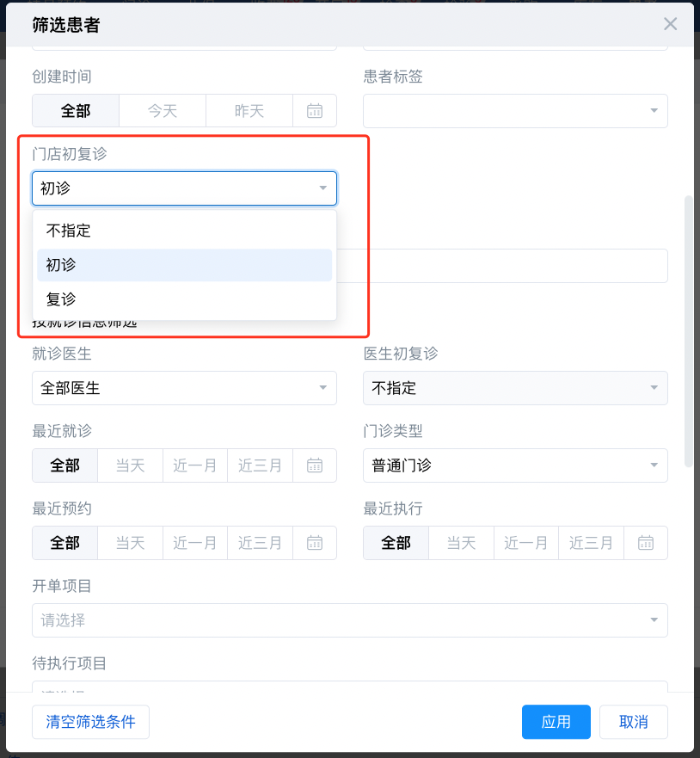Open calendar picker for 最近就诊
700x758 pixels.
coord(315,465)
